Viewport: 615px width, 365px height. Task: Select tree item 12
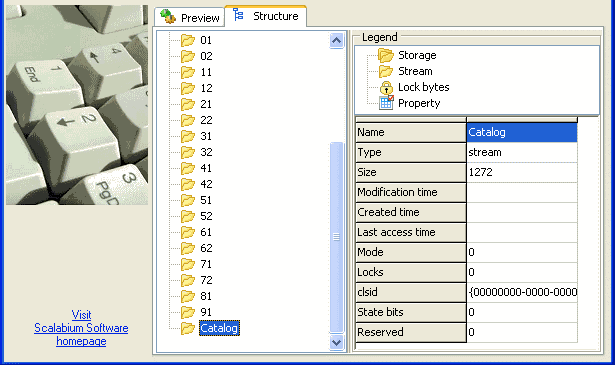coord(206,88)
